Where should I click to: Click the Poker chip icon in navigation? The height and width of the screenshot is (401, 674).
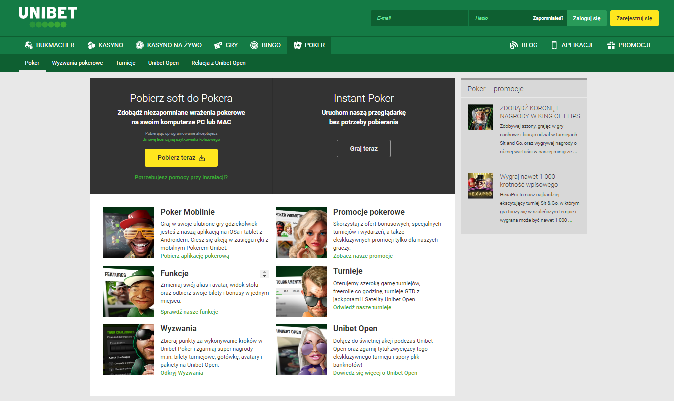(297, 45)
